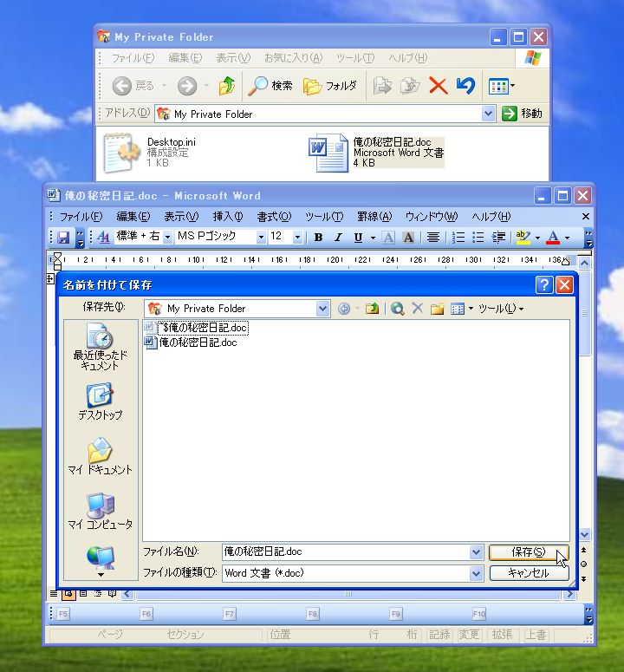Open Explorer お気に入り(A) menu

(294, 58)
